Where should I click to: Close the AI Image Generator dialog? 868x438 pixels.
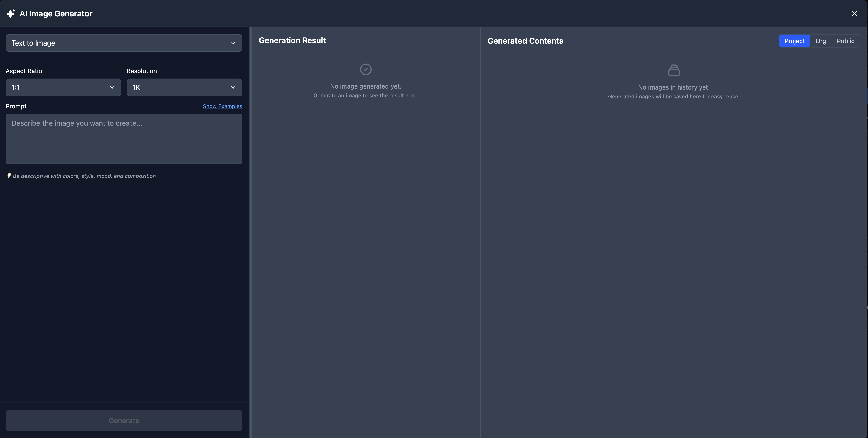click(x=854, y=14)
